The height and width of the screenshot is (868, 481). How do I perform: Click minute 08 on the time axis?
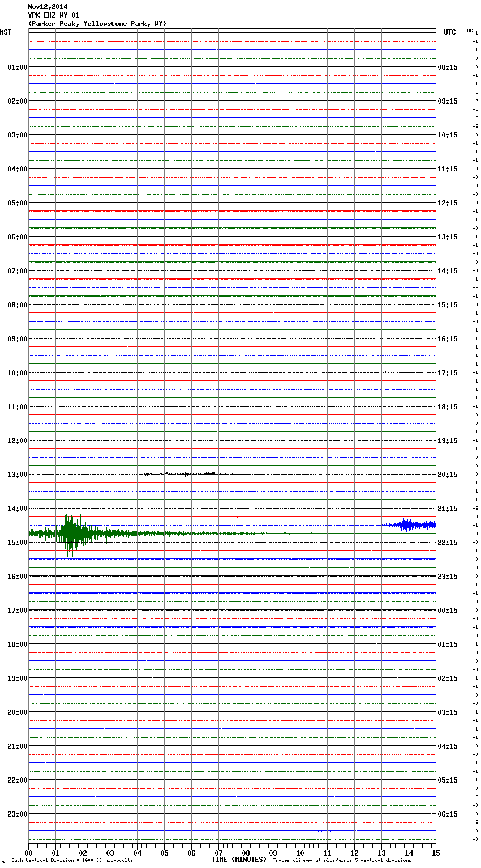click(246, 853)
